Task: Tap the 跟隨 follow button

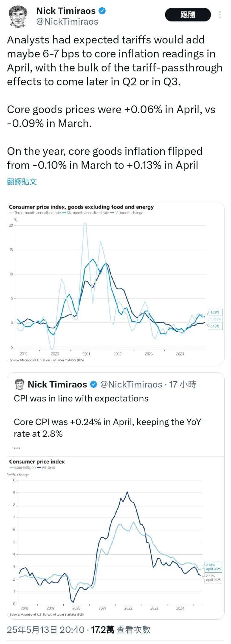Action: click(x=188, y=14)
